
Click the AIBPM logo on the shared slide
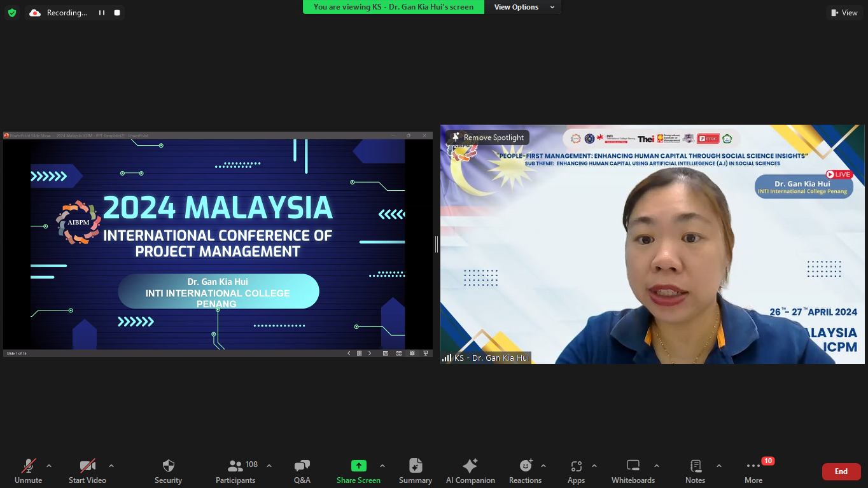click(x=78, y=222)
